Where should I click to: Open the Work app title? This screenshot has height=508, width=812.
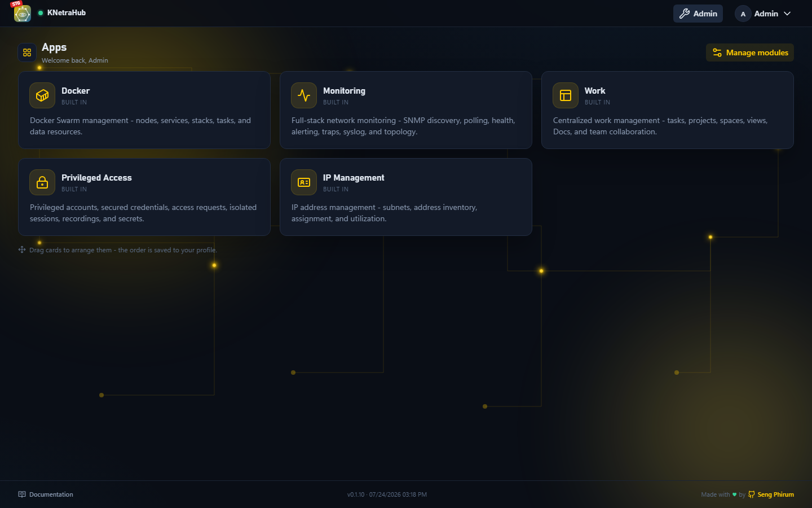tap(595, 91)
